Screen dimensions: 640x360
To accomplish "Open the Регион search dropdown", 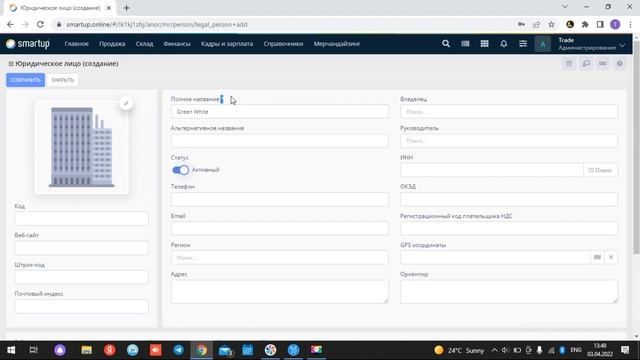I will [280, 258].
